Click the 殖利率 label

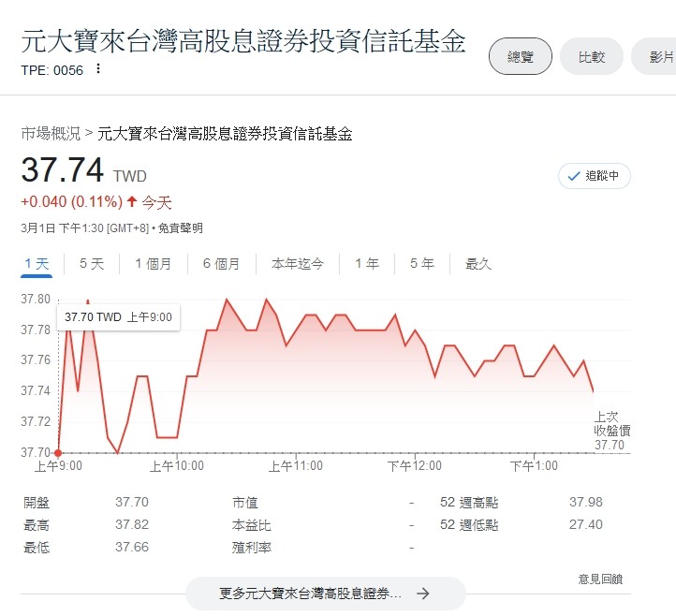click(251, 548)
